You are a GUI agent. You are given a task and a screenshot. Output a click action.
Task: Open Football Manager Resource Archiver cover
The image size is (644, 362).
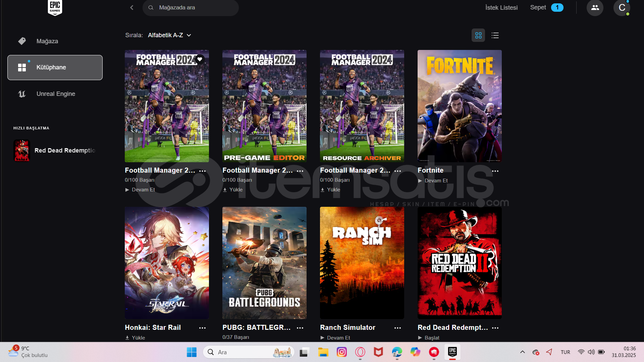[x=362, y=106]
